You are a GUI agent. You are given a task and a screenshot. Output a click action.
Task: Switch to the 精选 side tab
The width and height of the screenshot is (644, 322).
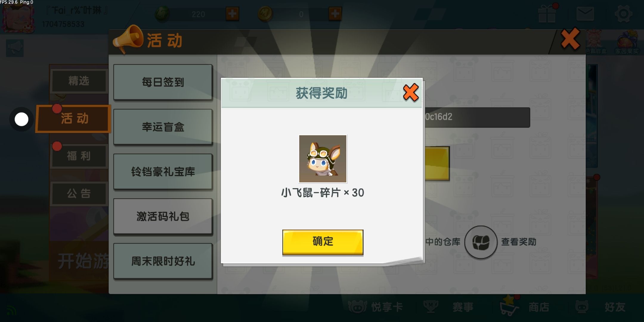point(79,81)
